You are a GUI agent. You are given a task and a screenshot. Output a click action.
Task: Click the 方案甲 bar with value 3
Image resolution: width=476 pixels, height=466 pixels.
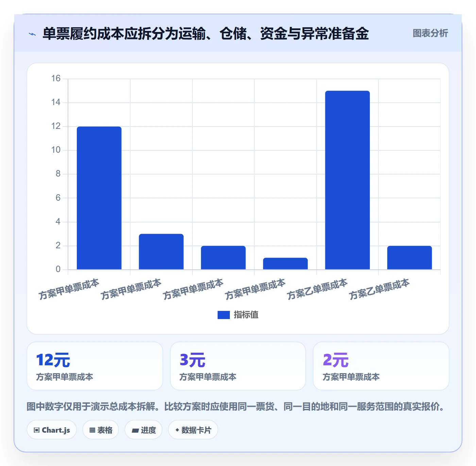pos(161,252)
